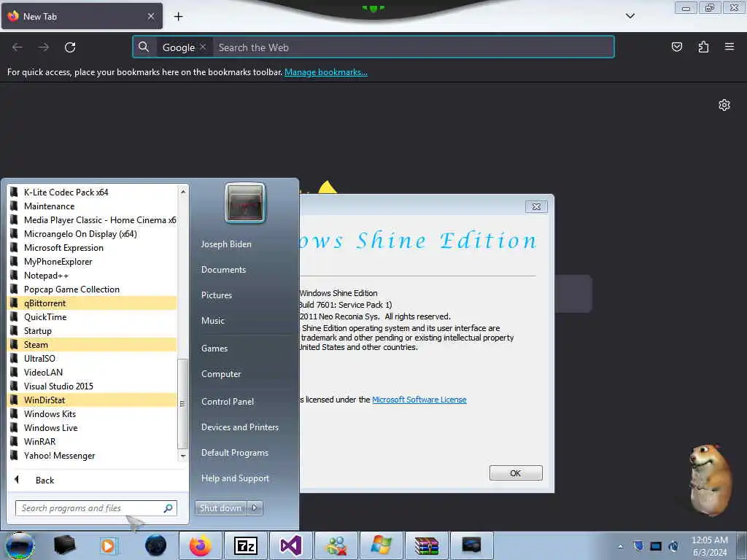747x560 pixels.
Task: Open the Popcap Game Collection folder
Action: 92,289
